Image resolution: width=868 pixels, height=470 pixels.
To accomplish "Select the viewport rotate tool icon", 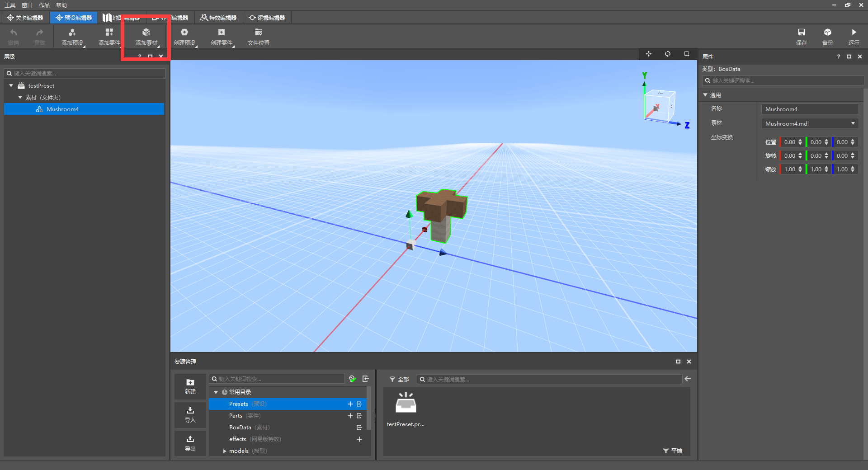I will click(x=668, y=54).
